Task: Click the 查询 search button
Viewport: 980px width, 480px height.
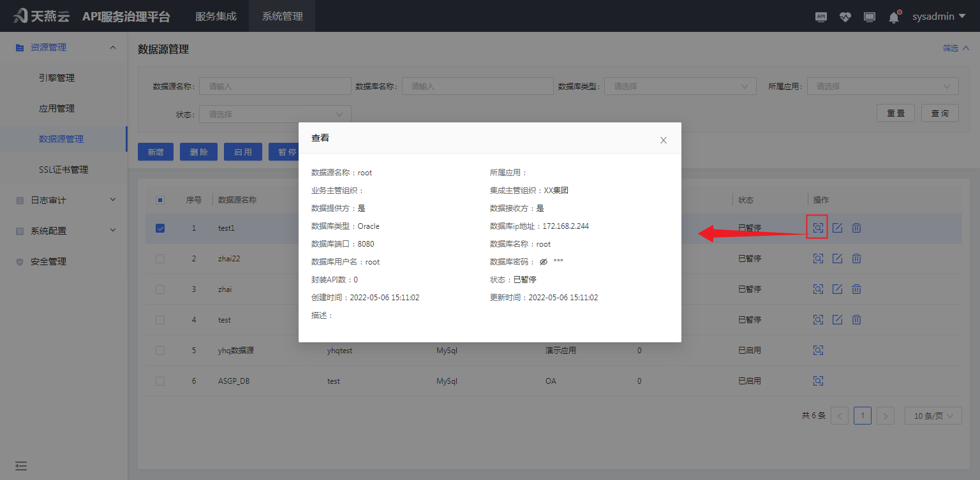Action: [x=940, y=113]
